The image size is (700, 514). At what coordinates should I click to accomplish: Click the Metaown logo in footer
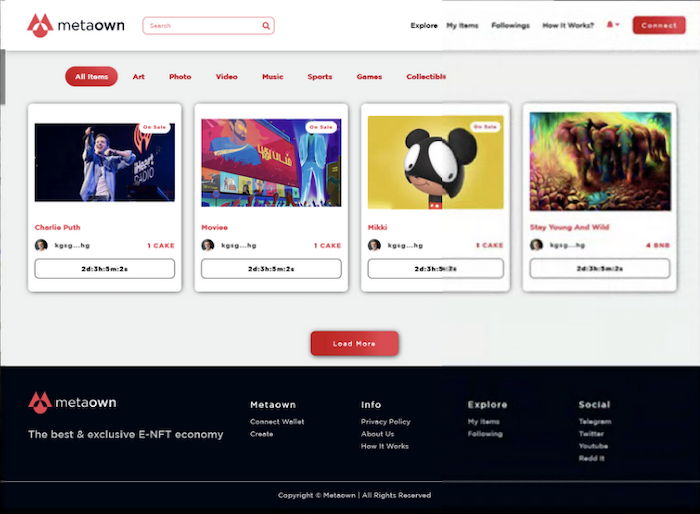click(x=72, y=402)
